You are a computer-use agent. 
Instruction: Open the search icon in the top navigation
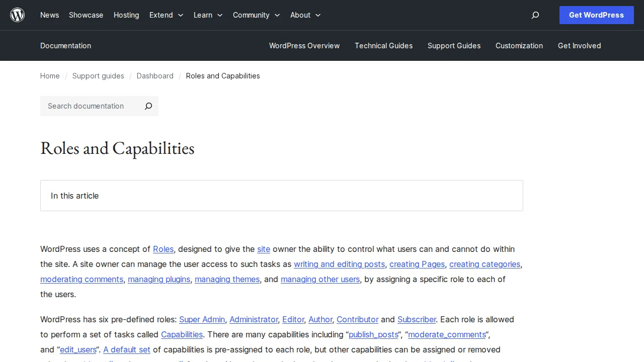[535, 15]
